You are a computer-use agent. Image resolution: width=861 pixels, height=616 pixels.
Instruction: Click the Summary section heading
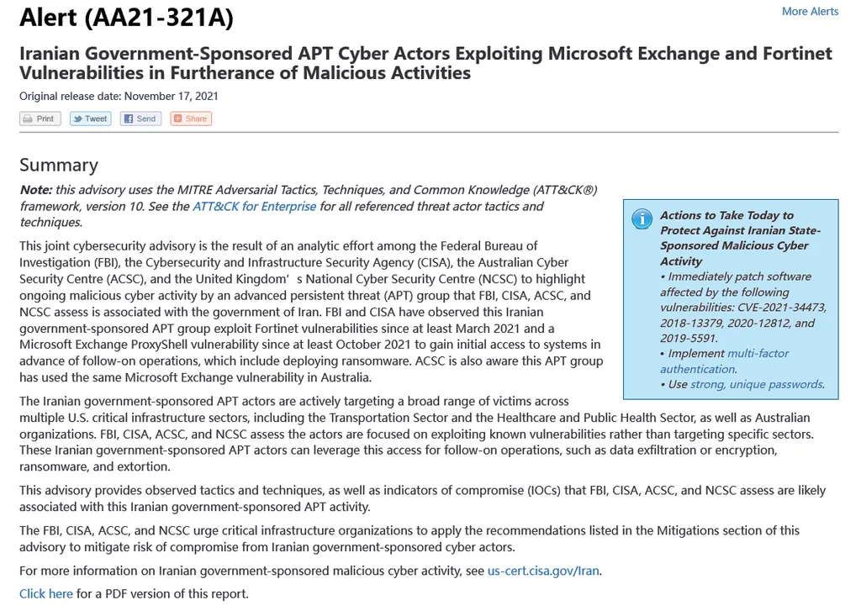[59, 165]
